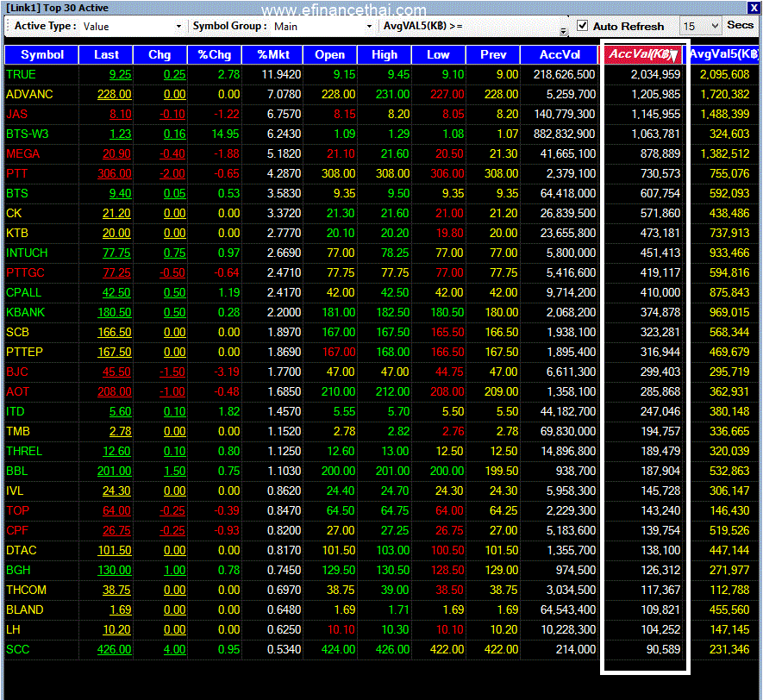Viewport: 763px width, 700px height.
Task: Click MEGA's last price 20.90
Action: tap(116, 153)
